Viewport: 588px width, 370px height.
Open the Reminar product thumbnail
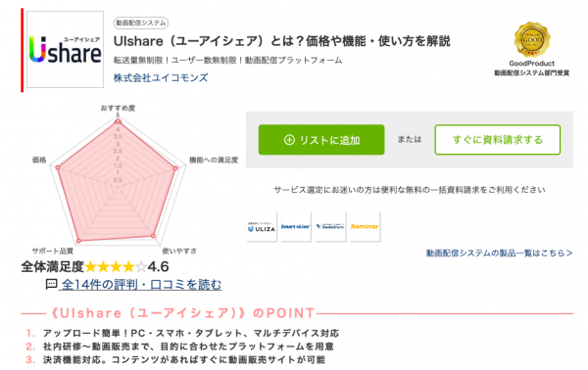(365, 226)
